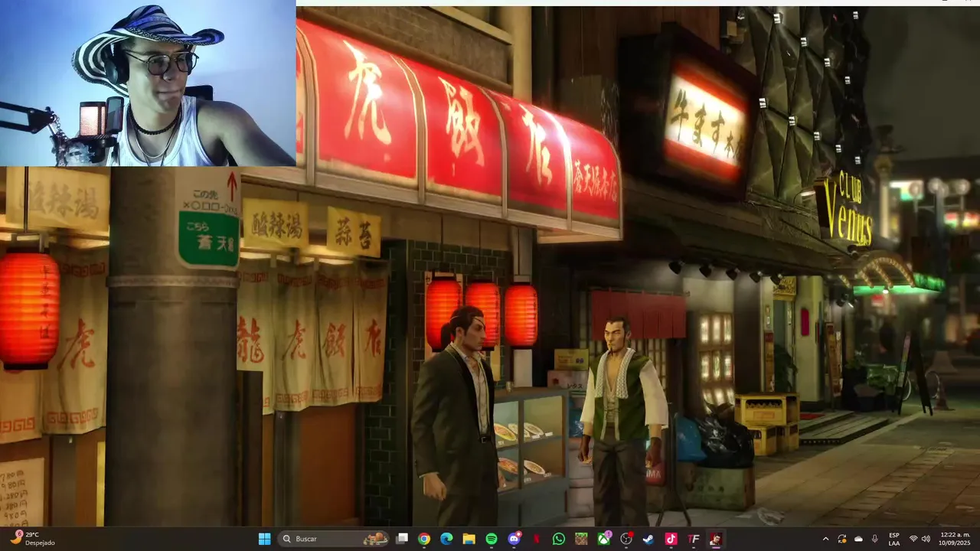Open the Windows Start menu
This screenshot has width=980, height=551.
264,539
